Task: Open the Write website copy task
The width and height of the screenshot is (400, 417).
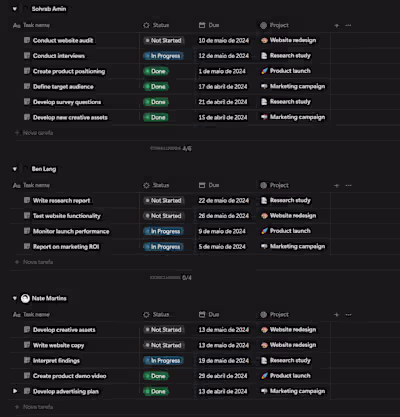Action: pyautogui.click(x=58, y=345)
